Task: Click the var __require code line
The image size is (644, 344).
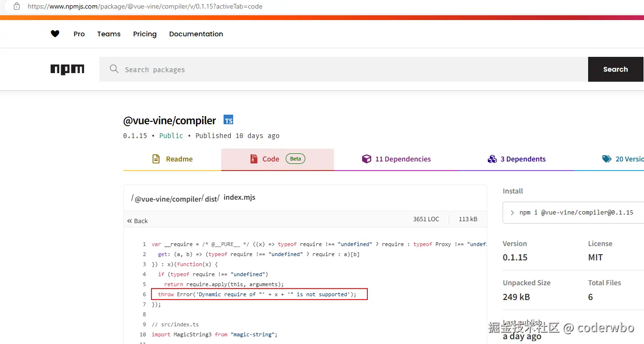Action: pos(319,244)
